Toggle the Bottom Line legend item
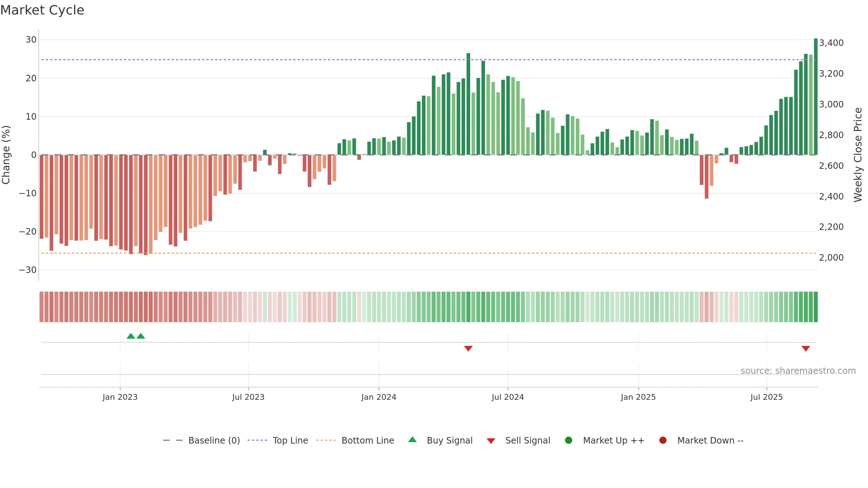 pyautogui.click(x=355, y=440)
